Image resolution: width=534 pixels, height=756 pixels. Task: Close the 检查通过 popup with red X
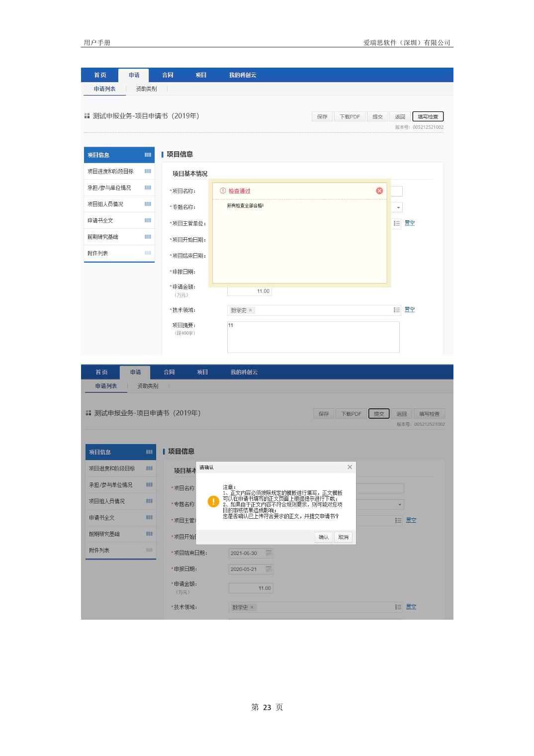[379, 191]
